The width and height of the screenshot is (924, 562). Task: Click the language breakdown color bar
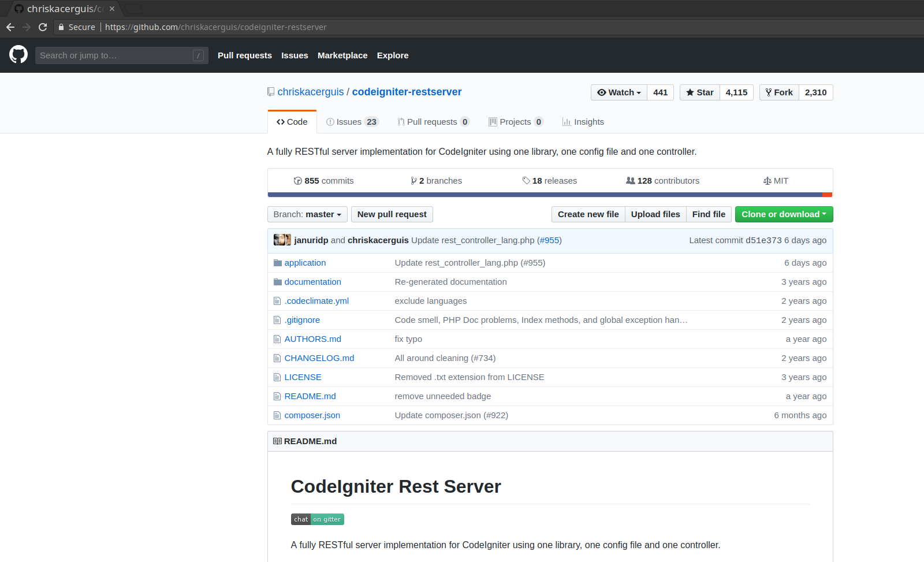[549, 195]
